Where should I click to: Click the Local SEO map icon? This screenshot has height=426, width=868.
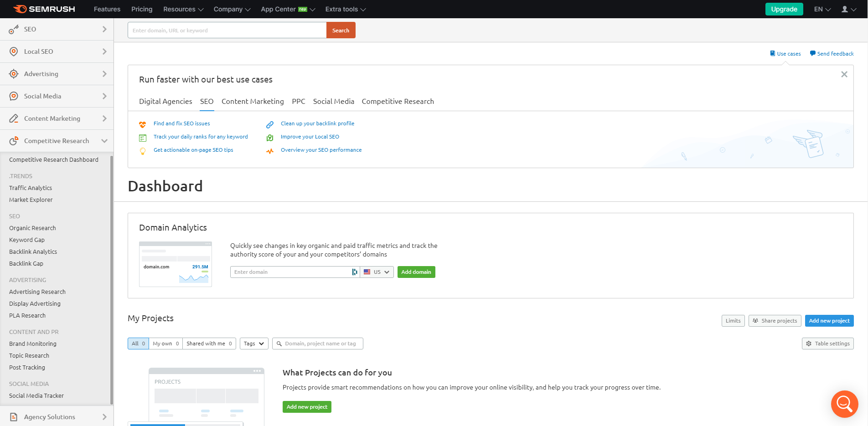270,138
